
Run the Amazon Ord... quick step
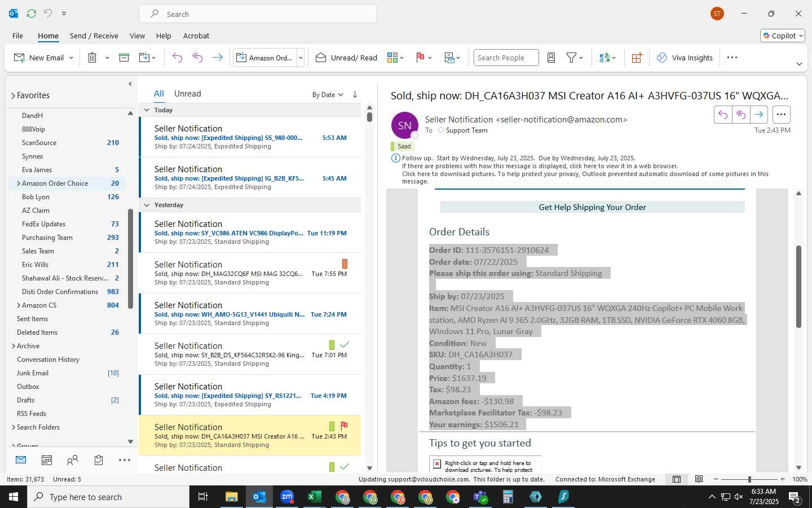[265, 58]
